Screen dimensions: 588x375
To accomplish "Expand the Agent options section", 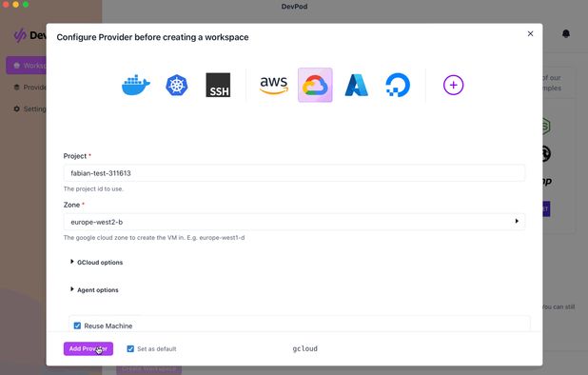I will pyautogui.click(x=94, y=290).
